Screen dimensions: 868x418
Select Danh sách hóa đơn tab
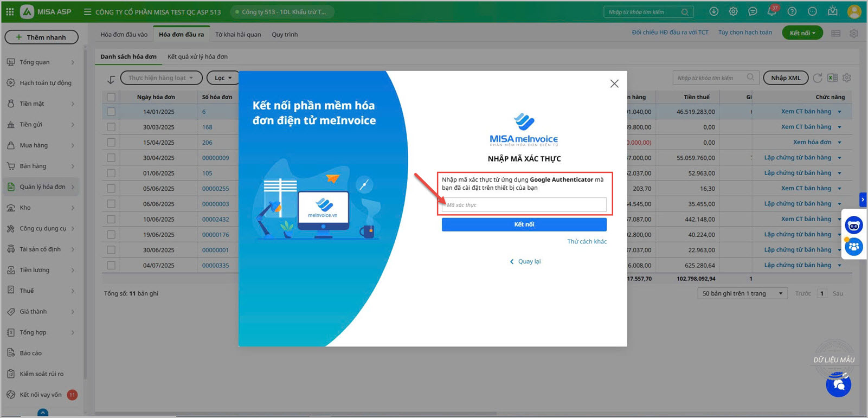click(x=128, y=56)
